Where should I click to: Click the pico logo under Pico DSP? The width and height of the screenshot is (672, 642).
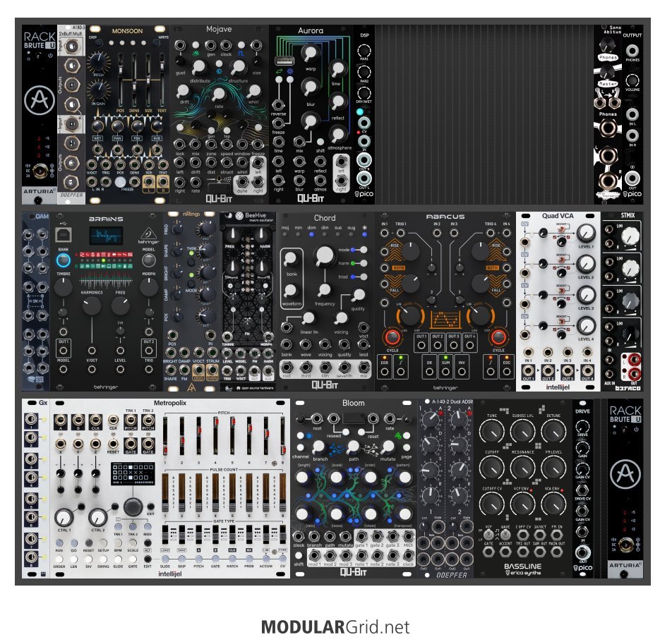(x=364, y=195)
